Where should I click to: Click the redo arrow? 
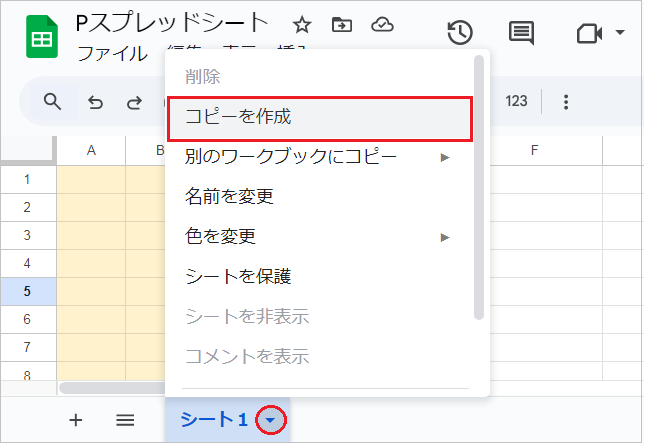pyautogui.click(x=134, y=101)
